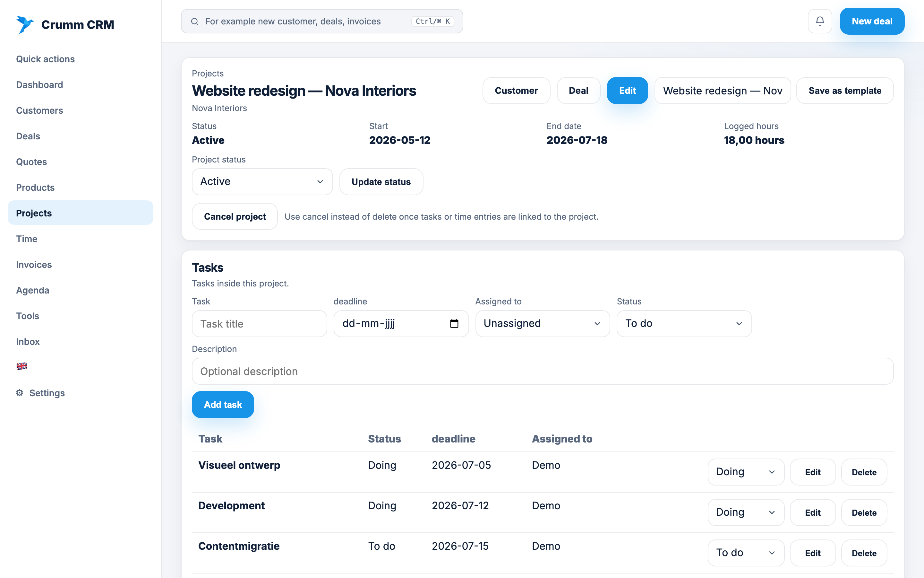Click the Customer button
This screenshot has height=578, width=924.
click(516, 91)
